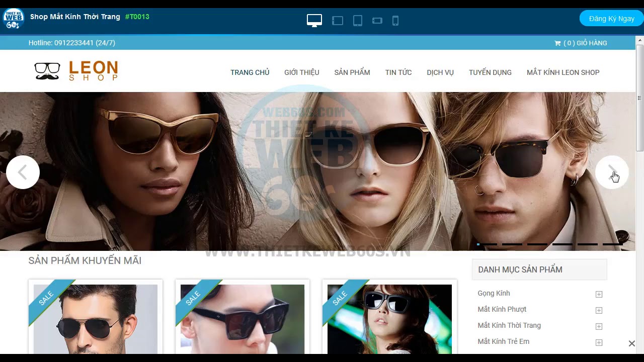Click the Web60s logo icon

click(14, 20)
